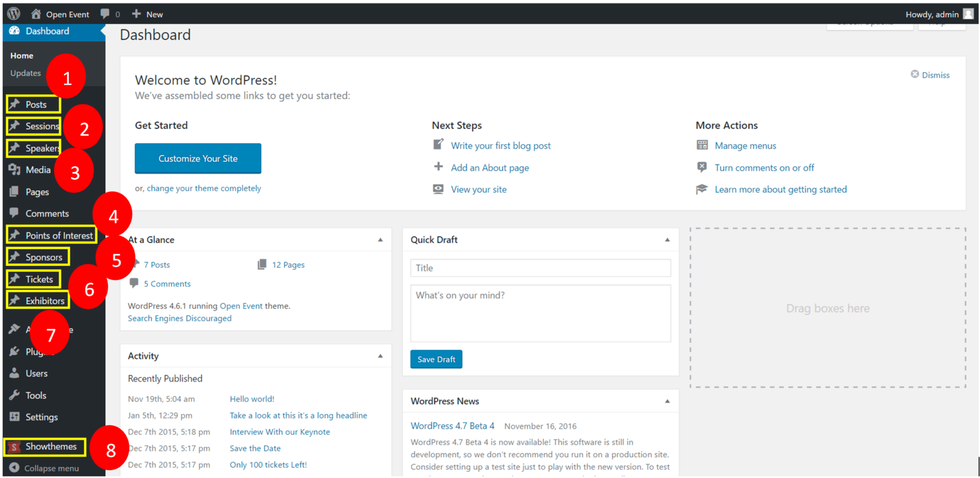
Task: Click the pin icon beside Points of Interest
Action: tap(14, 235)
